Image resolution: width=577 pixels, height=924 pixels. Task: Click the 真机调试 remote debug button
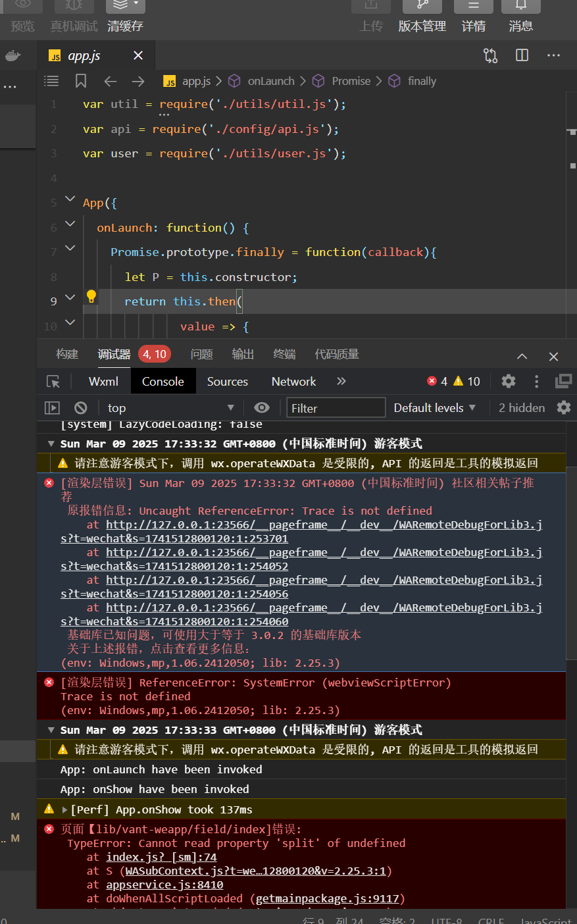coord(74,14)
